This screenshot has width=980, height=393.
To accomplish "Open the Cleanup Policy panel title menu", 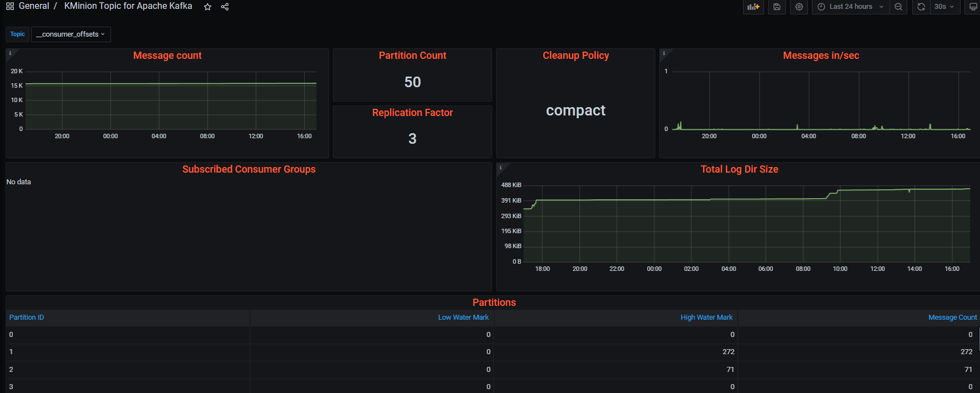I will [x=575, y=56].
